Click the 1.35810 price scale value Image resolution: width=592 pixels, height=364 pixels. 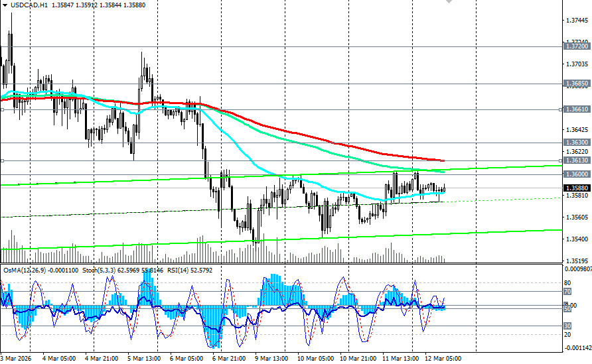(577, 196)
